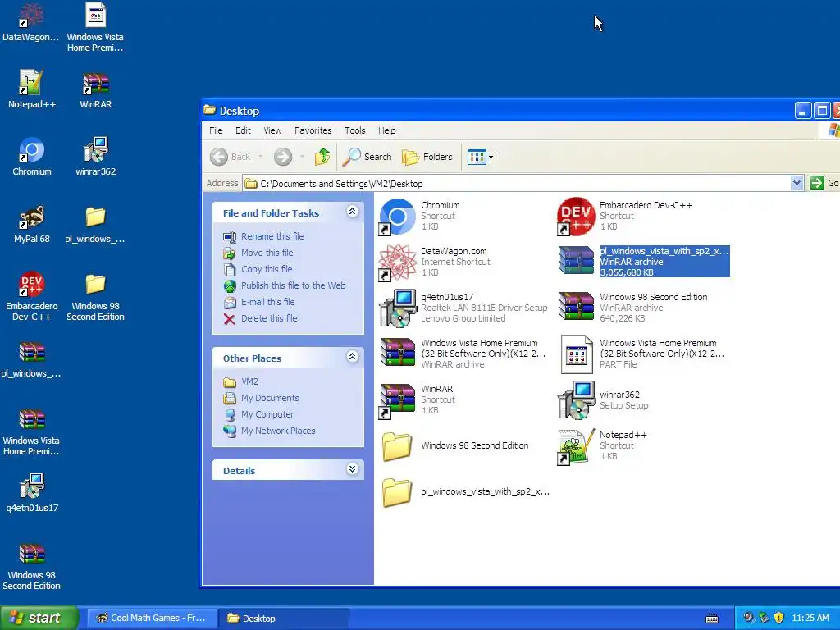Expand the Details panel

tap(352, 468)
